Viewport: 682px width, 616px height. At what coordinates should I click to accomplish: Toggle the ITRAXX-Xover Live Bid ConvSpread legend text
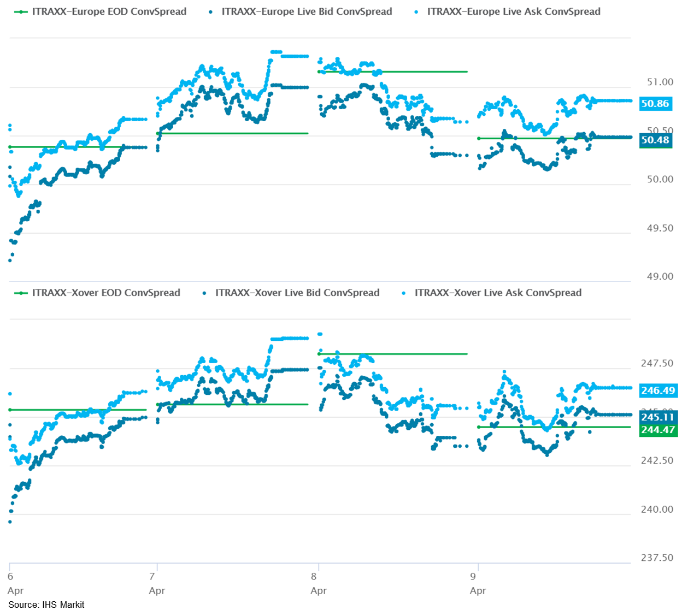pos(297,293)
